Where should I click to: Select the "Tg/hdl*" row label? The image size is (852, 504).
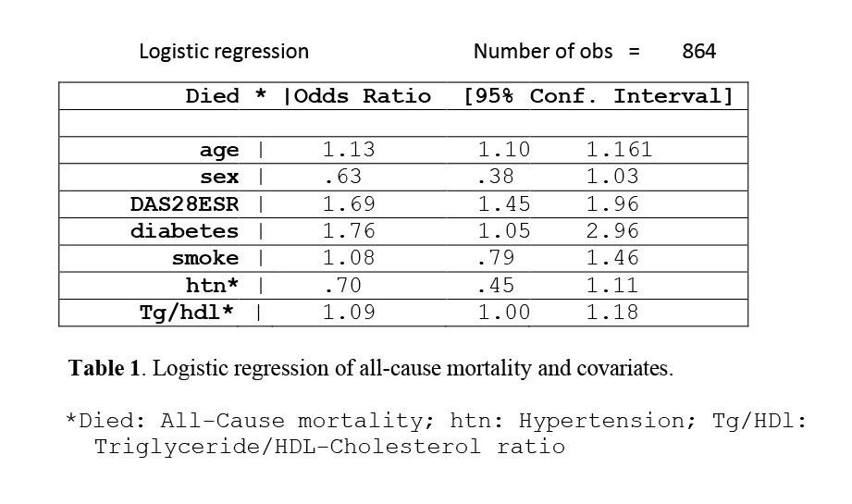[x=185, y=313]
